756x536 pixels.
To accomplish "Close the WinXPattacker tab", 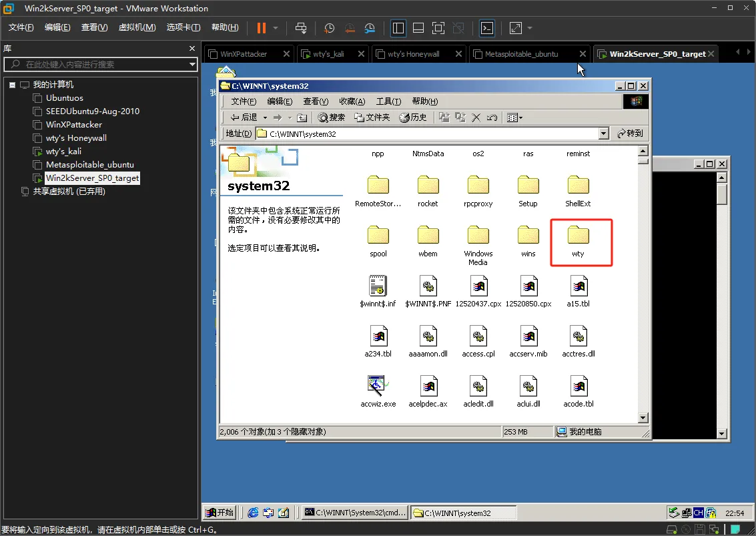I will (x=286, y=54).
